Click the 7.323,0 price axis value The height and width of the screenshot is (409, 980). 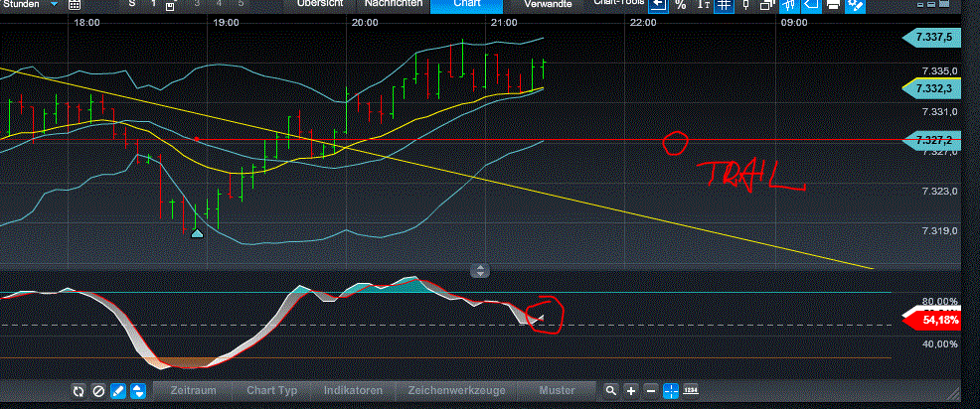click(939, 192)
